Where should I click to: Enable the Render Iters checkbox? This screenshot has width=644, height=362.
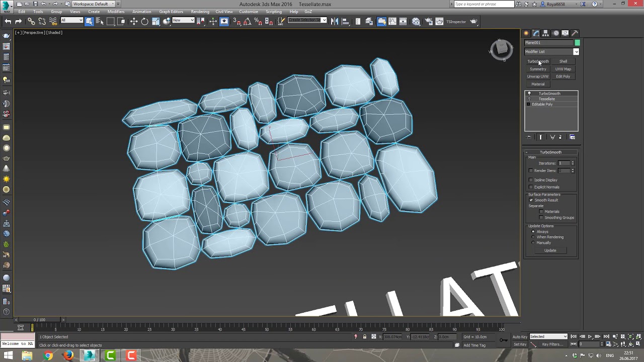tap(531, 170)
